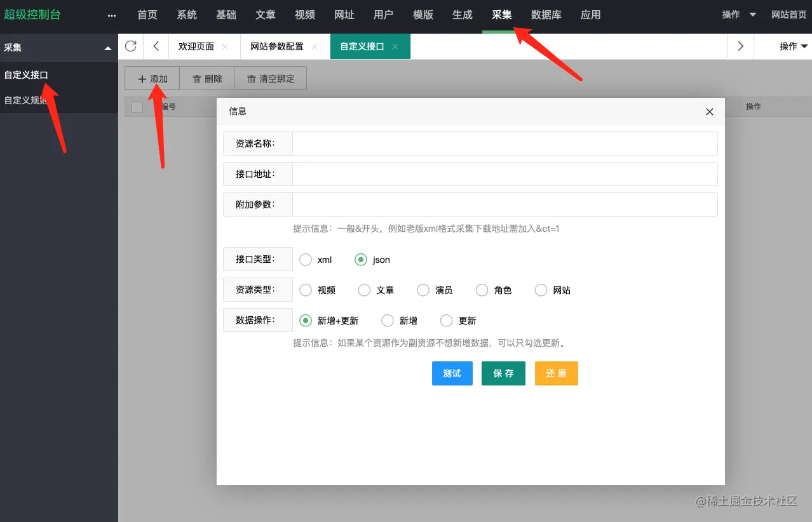Focus the 资源名称 input field
Viewport: 812px width, 522px height.
[x=505, y=144]
